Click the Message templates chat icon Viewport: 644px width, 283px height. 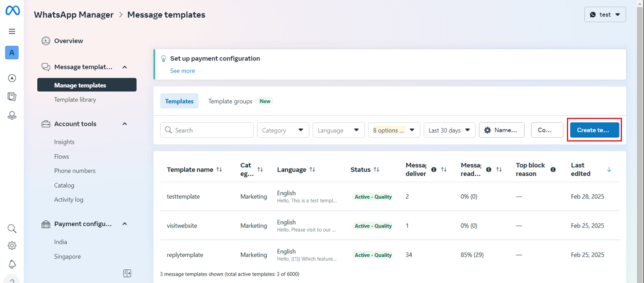click(x=46, y=67)
